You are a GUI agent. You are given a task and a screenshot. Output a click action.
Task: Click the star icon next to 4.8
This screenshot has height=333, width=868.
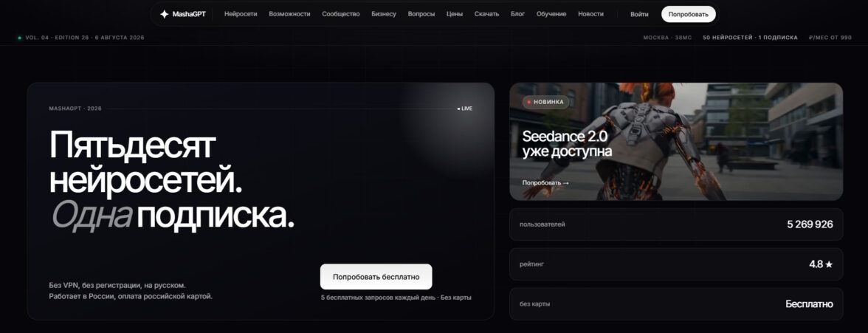(829, 264)
